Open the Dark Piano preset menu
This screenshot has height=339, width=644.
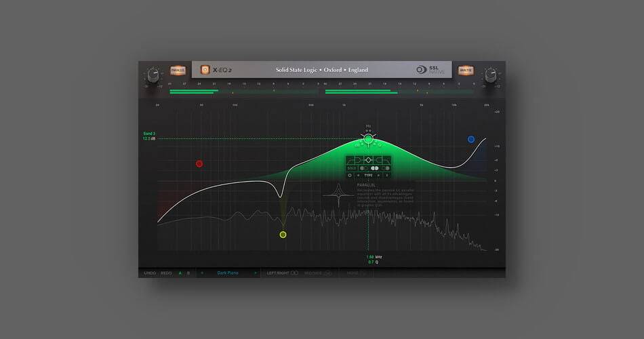click(x=228, y=273)
